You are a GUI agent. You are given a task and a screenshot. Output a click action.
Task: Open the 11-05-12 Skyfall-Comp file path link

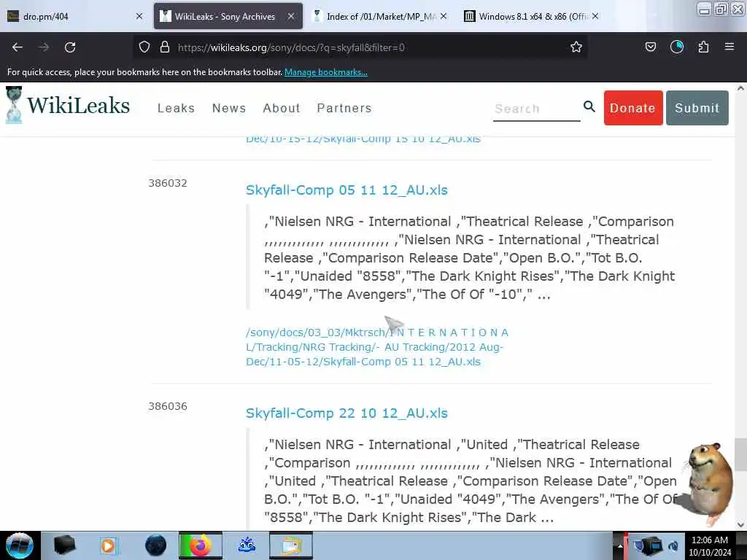pyautogui.click(x=377, y=346)
